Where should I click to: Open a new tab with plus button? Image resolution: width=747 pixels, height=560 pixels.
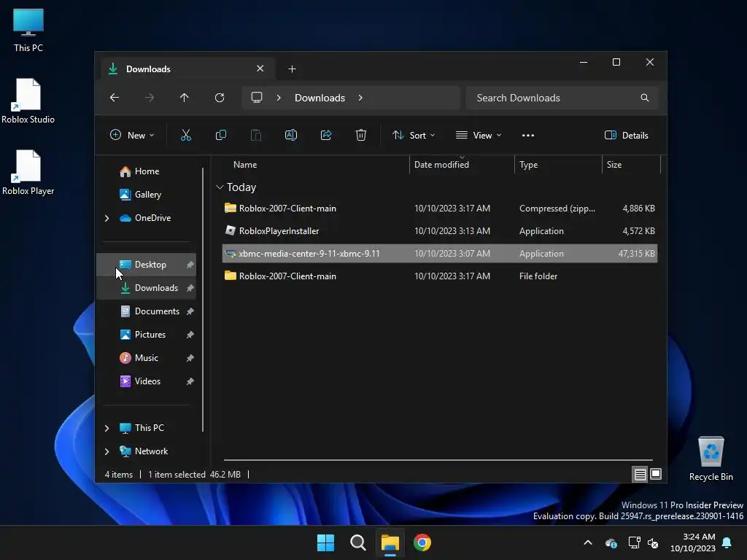(292, 69)
